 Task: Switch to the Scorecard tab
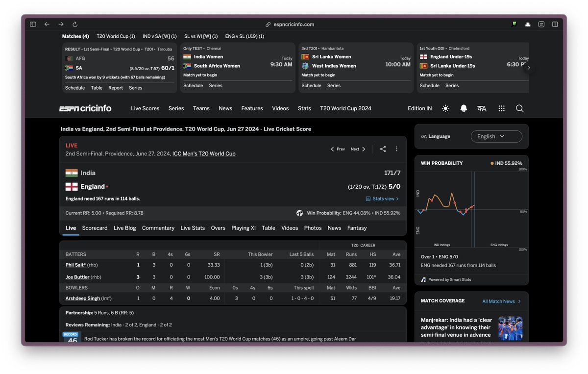(x=95, y=227)
